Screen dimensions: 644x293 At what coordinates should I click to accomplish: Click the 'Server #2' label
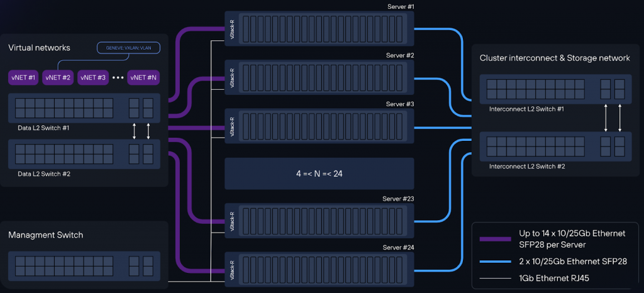pyautogui.click(x=400, y=55)
